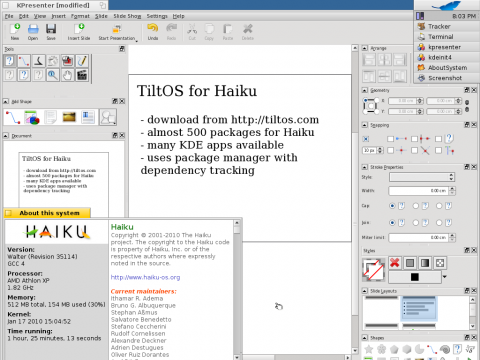Select Screenshot in the Deskbar
This screenshot has height=360, width=480.
(x=447, y=78)
